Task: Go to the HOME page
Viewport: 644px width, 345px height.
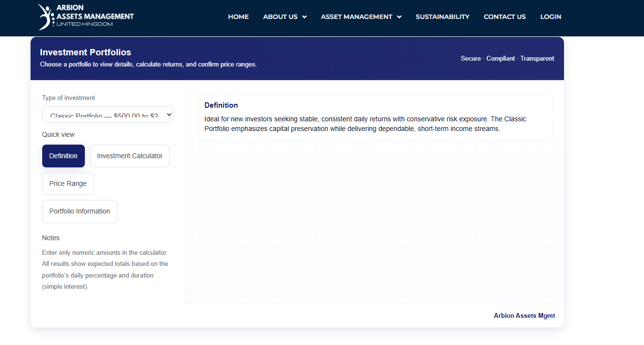Action: point(238,16)
